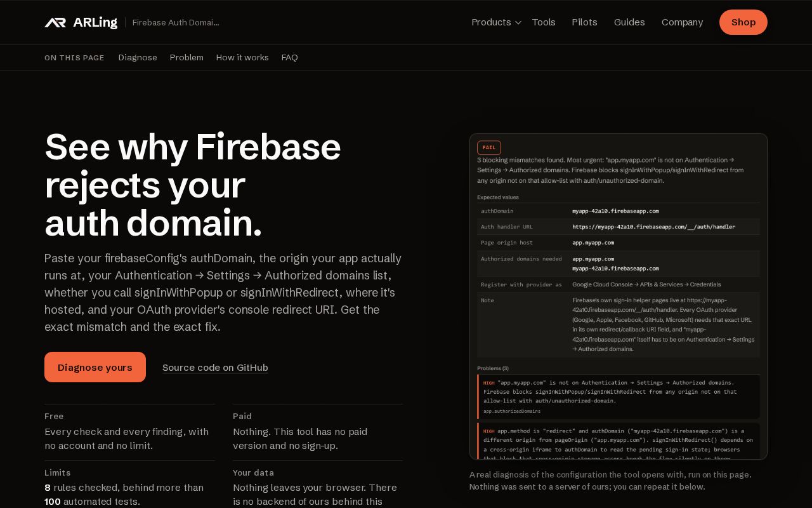Image resolution: width=812 pixels, height=508 pixels.
Task: Click the ARLing logo icon
Action: pyautogui.click(x=55, y=22)
